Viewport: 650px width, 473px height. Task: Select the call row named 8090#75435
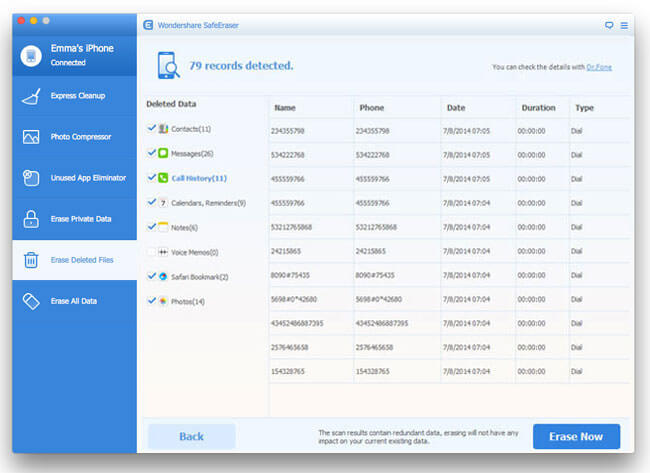pos(449,275)
